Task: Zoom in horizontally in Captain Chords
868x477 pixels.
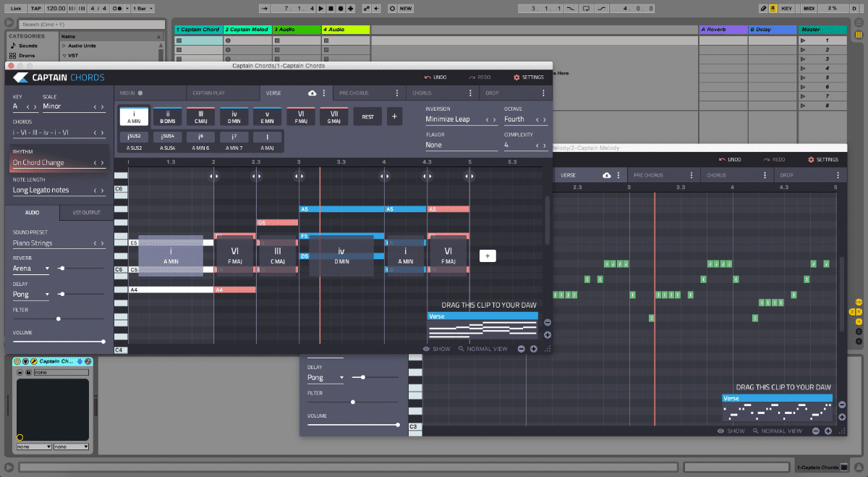Action: pos(534,349)
